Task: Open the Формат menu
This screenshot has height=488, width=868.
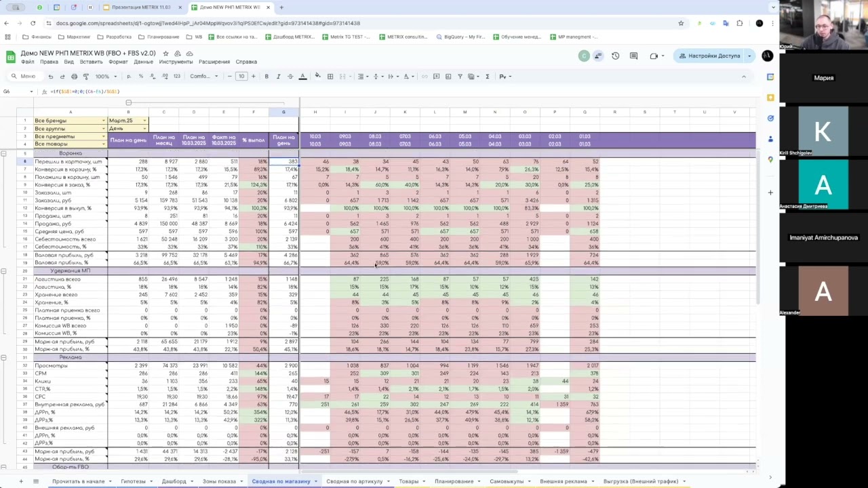Action: pos(118,62)
